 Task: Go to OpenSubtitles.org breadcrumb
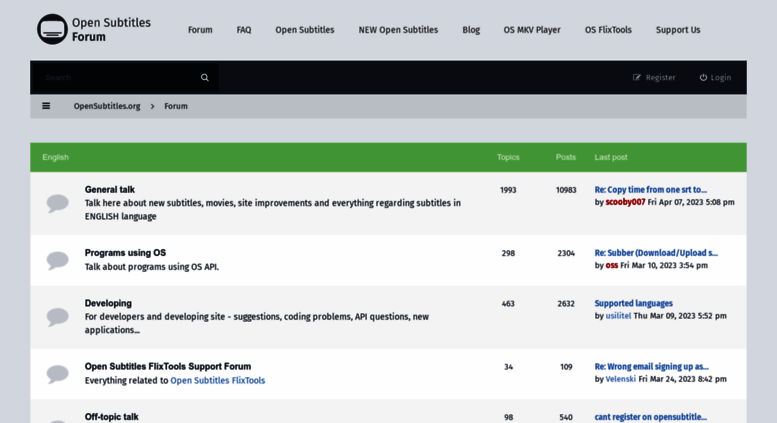107,106
